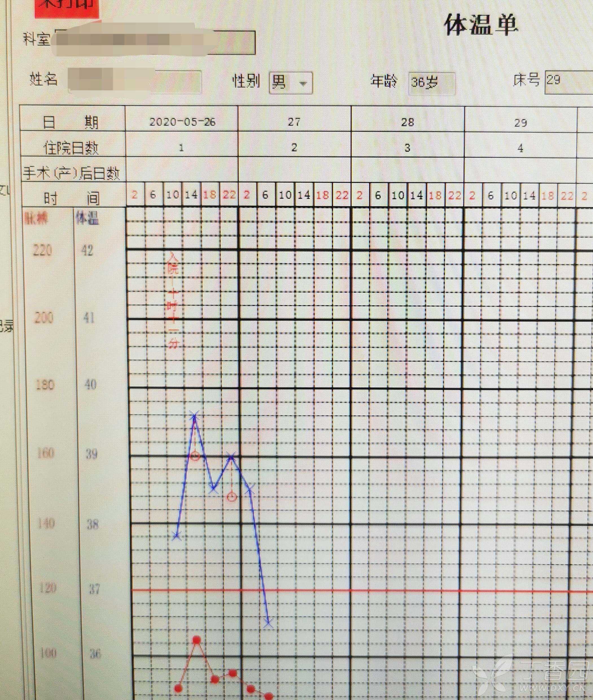Click first blue X marker near 38 degrees

(177, 535)
